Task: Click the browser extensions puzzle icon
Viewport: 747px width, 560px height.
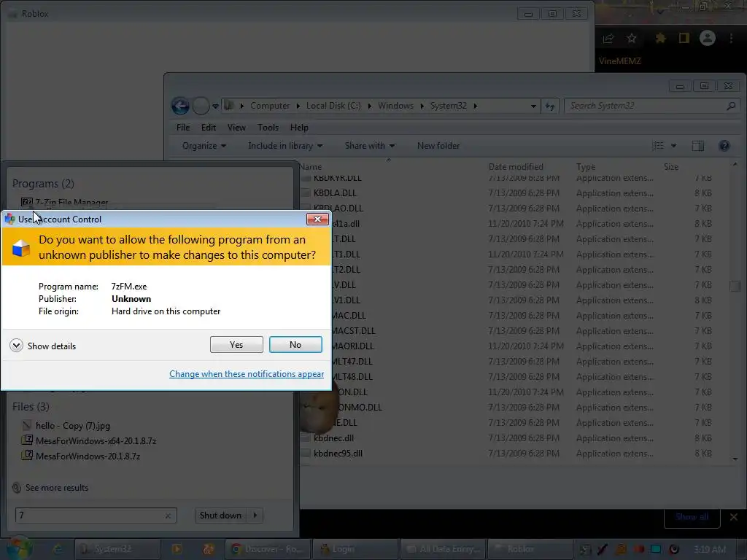Action: (660, 38)
